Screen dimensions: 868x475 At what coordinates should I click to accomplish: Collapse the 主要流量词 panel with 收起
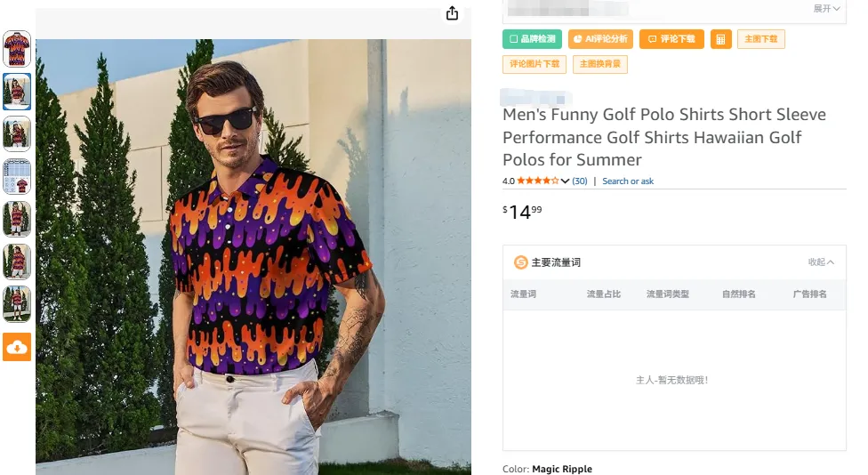821,262
